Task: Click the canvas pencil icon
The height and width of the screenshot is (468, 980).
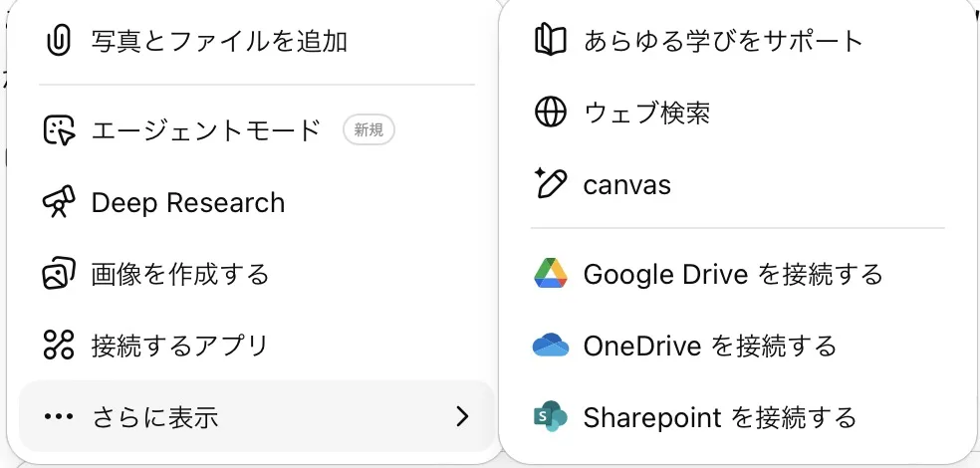Action: [551, 183]
